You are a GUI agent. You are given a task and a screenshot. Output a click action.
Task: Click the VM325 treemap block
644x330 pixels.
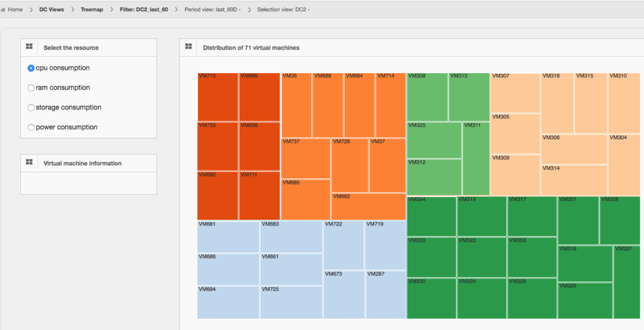[x=434, y=140]
